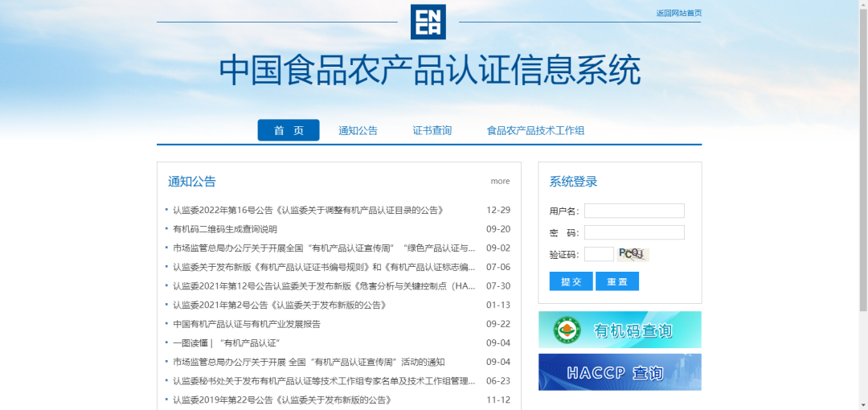Viewport: 868px width, 410px height.
Task: Open the 通知公告 navigation tab
Action: point(358,130)
